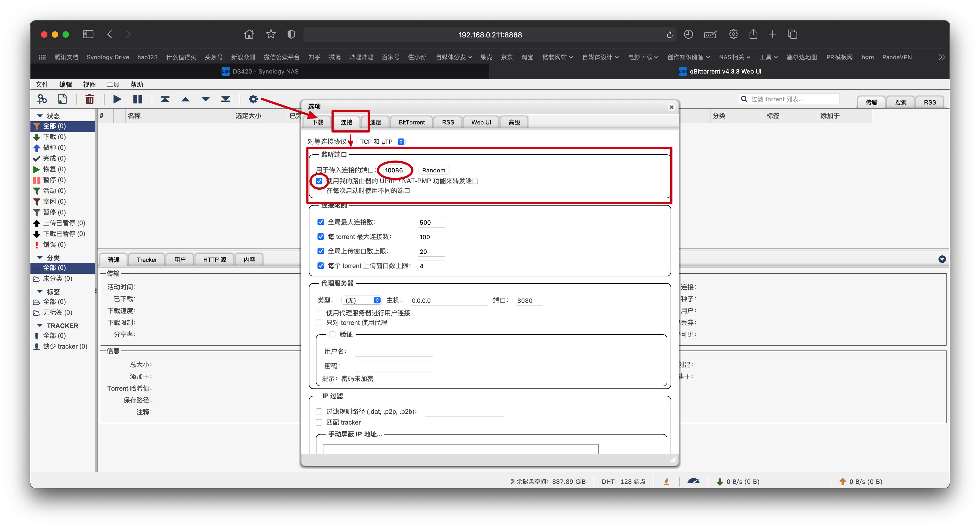
Task: Click the alternative speed limits icon
Action: click(693, 481)
